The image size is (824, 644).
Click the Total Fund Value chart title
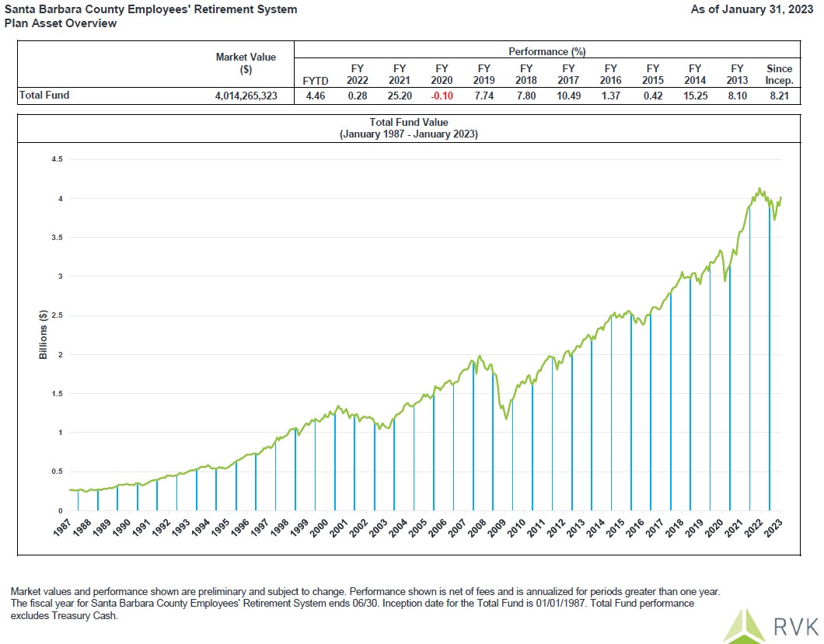409,128
